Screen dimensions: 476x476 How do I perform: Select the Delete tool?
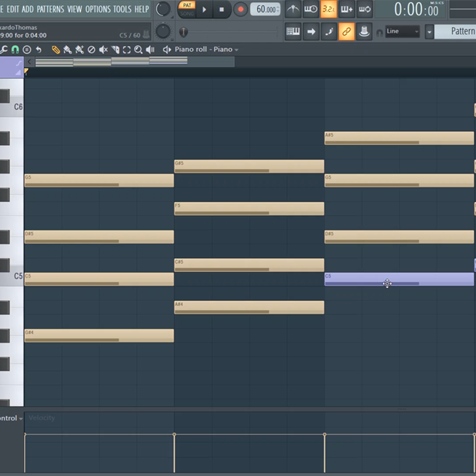pyautogui.click(x=91, y=50)
